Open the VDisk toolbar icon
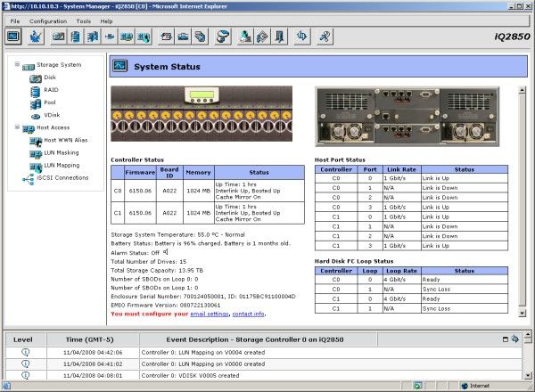The height and width of the screenshot is (392, 535). [x=110, y=37]
